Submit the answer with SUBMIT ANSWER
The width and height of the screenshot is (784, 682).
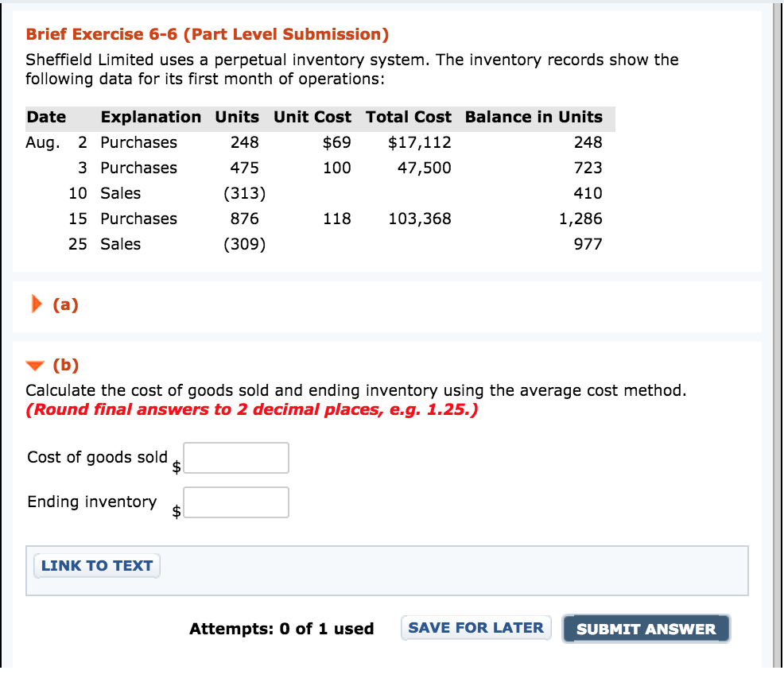[x=646, y=629]
